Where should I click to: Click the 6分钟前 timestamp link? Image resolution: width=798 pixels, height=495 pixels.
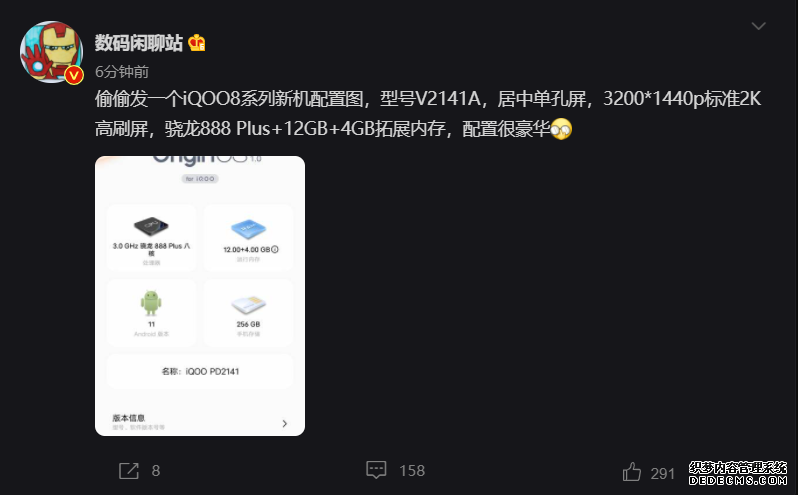[122, 72]
